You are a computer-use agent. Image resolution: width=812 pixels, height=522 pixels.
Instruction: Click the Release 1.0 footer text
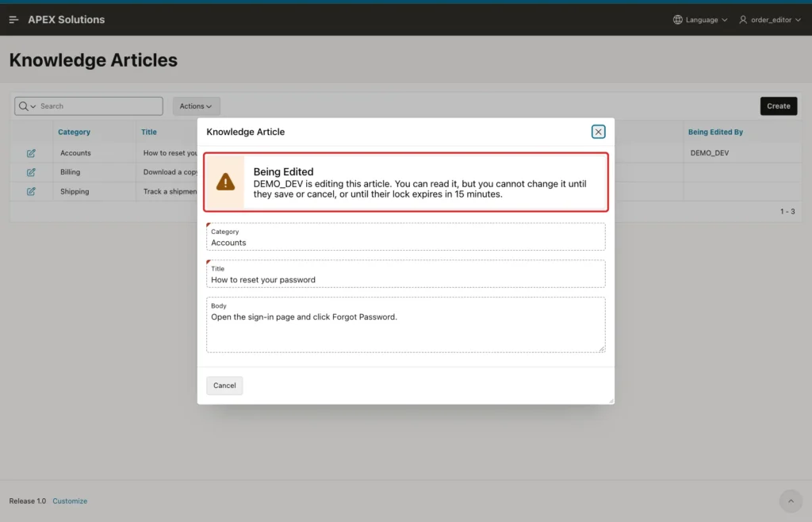pyautogui.click(x=28, y=501)
